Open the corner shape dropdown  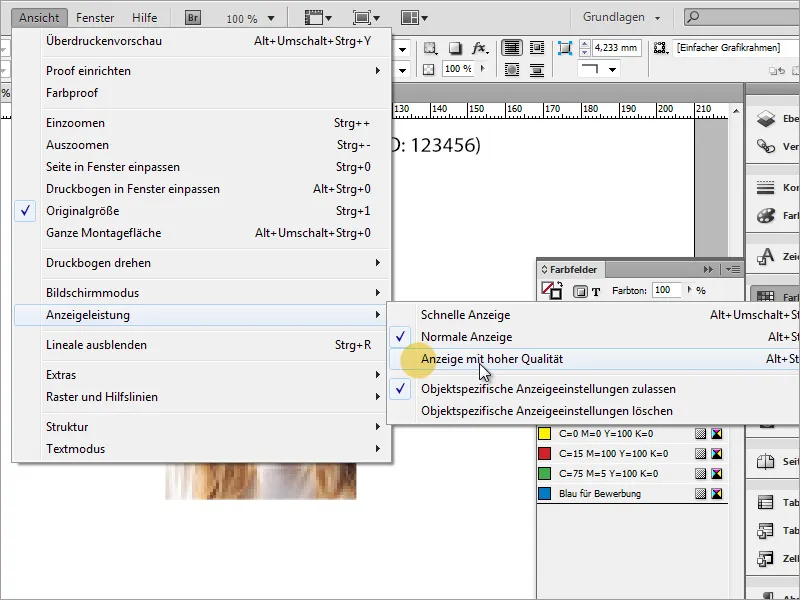click(613, 69)
